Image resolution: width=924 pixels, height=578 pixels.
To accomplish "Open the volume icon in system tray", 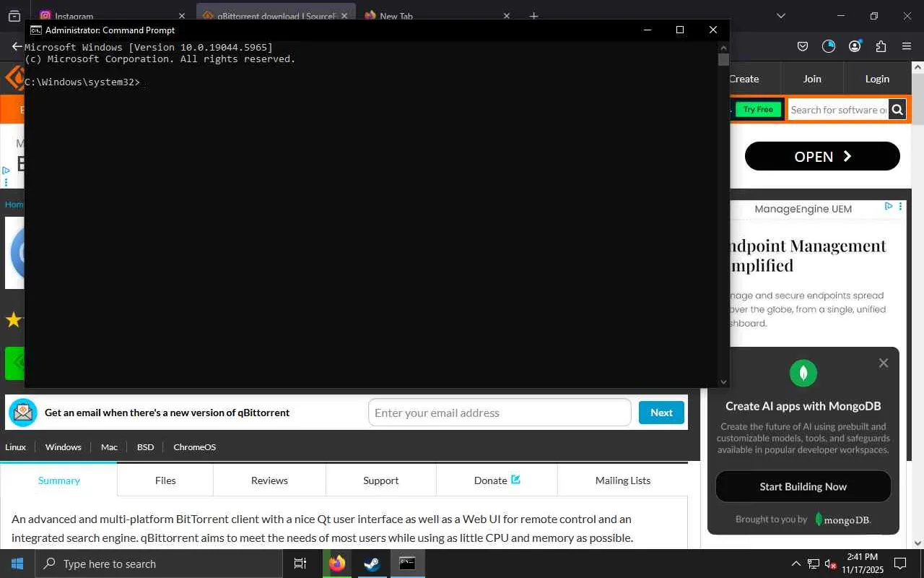I will click(830, 564).
